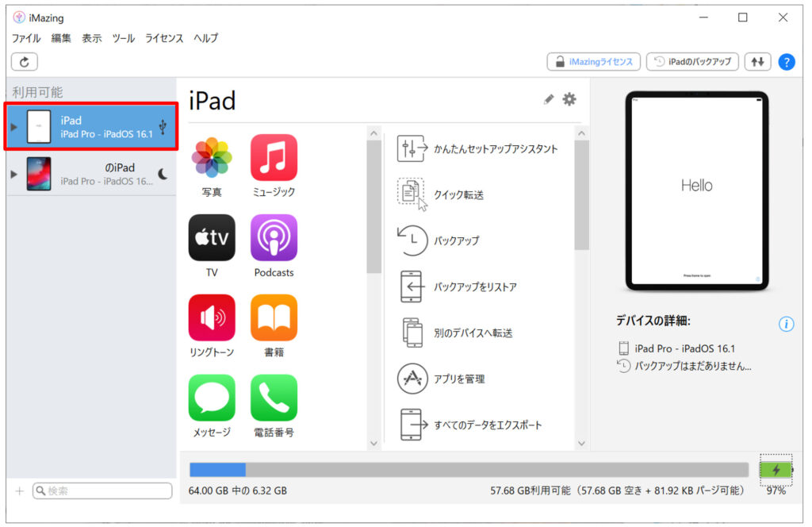Click the refresh toolbar button
Screen dimensions: 812x527
[25, 62]
